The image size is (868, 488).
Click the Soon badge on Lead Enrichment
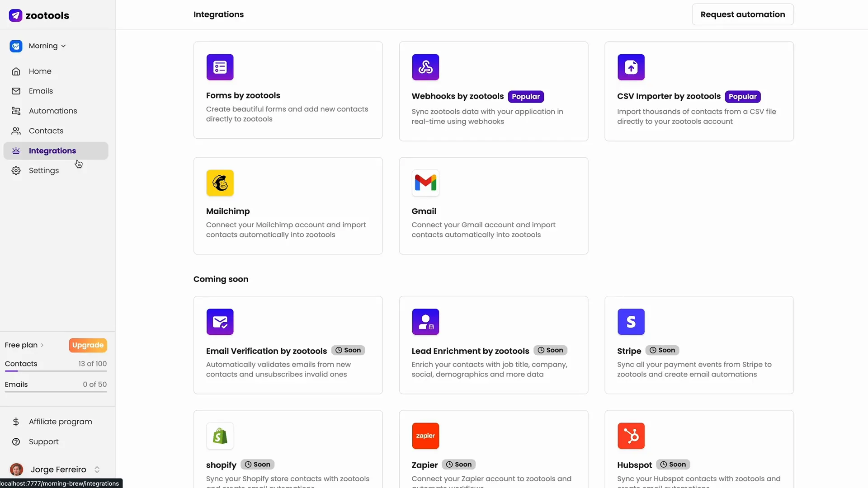[x=550, y=350]
